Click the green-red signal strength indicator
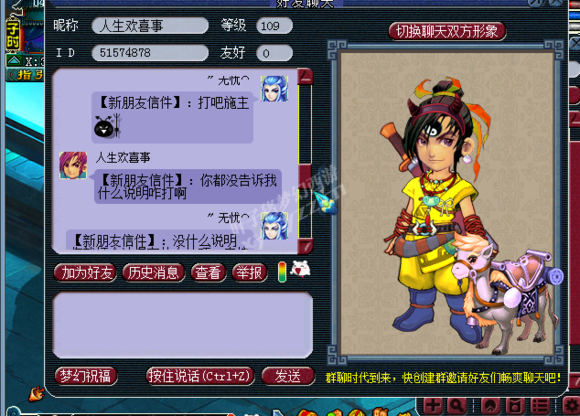Image resolution: width=580 pixels, height=416 pixels. click(282, 272)
